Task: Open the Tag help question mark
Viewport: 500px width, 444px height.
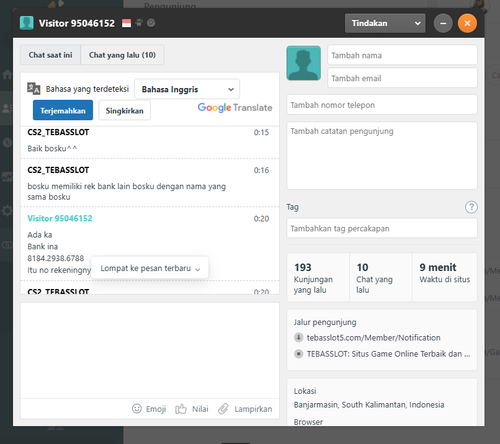Action: 471,207
